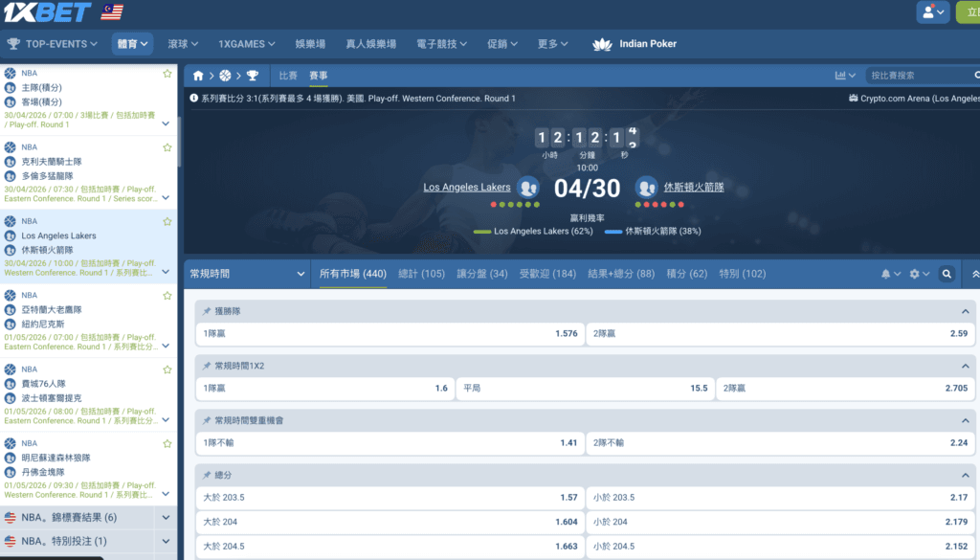The width and height of the screenshot is (980, 560).
Task: Open the Malaysia flag region selector
Action: tap(112, 11)
